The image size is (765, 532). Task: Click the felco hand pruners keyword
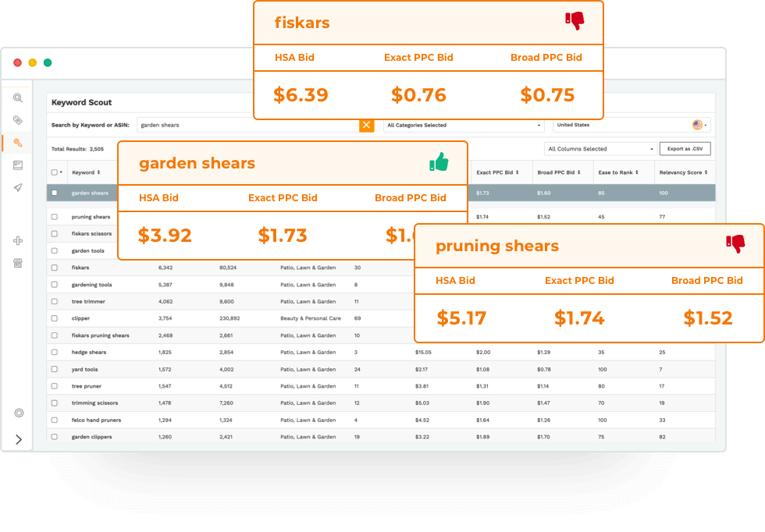[x=96, y=420]
